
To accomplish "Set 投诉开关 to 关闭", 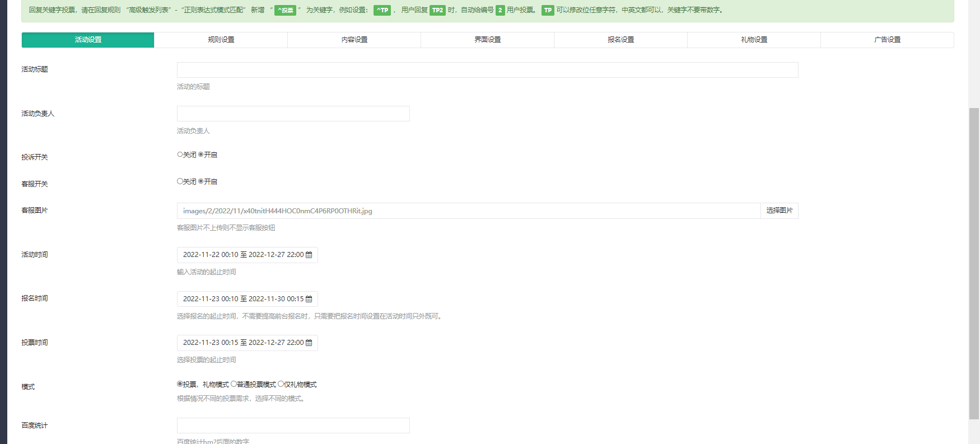I will point(180,155).
